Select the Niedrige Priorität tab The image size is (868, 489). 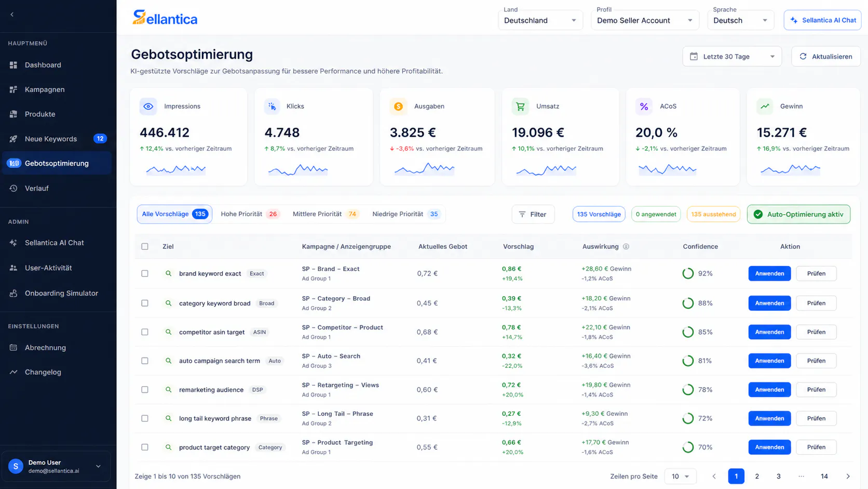tap(406, 214)
